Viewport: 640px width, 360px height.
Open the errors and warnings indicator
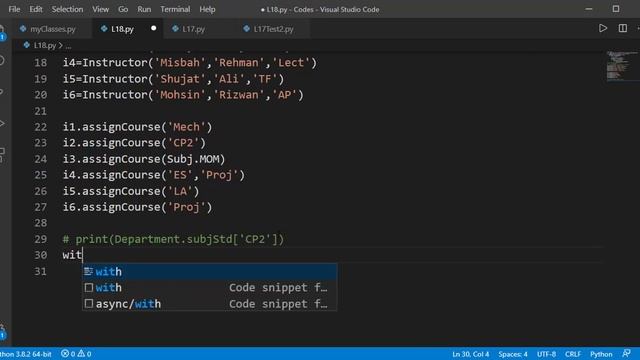pos(76,354)
